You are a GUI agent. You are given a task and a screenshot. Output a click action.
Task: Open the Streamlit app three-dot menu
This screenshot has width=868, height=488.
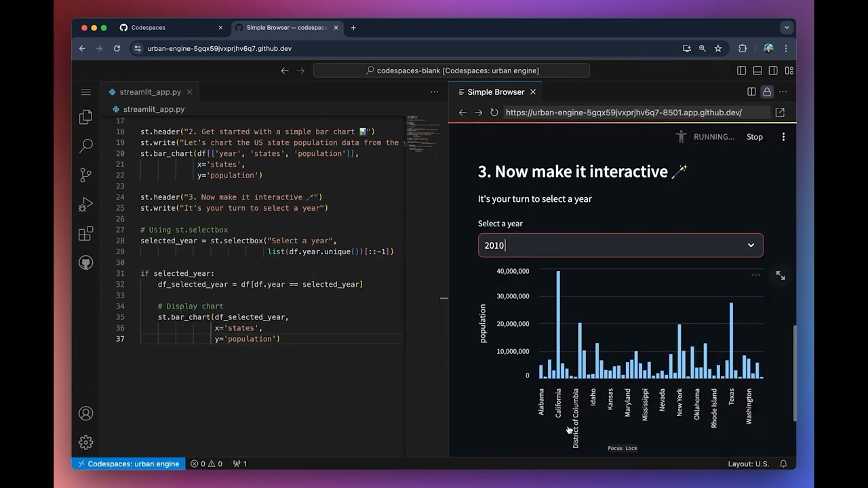coord(783,136)
